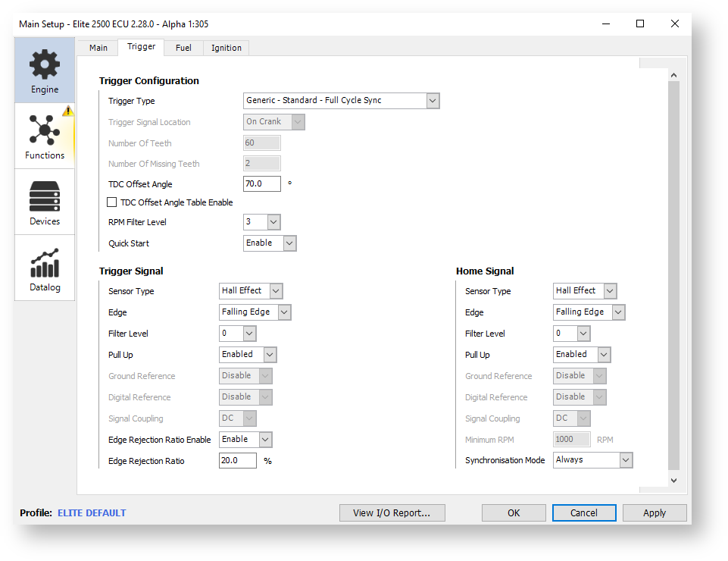Click Home Signal Digital Reference dropdown
Viewport: 728px width, 561px height.
(x=580, y=397)
